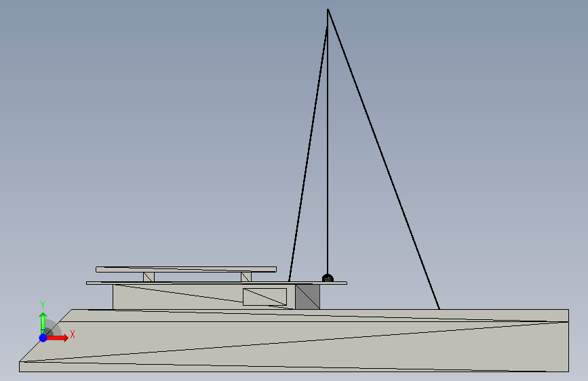Select the right roof support post

pyautogui.click(x=246, y=277)
